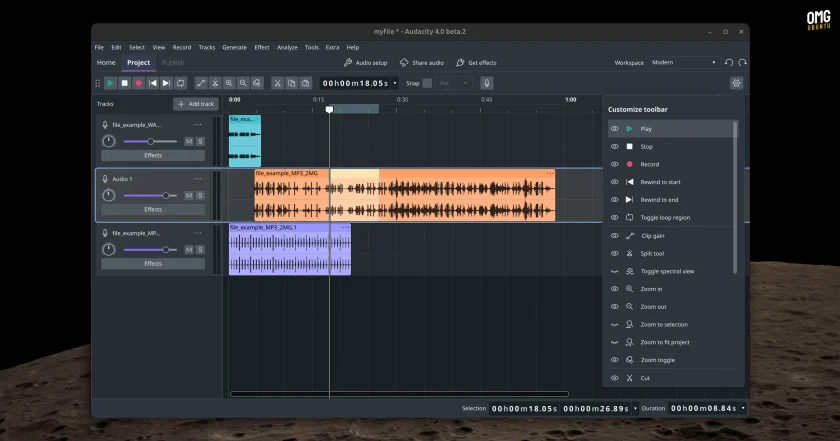The image size is (840, 441).
Task: Mute the Audio 1 track
Action: point(189,196)
